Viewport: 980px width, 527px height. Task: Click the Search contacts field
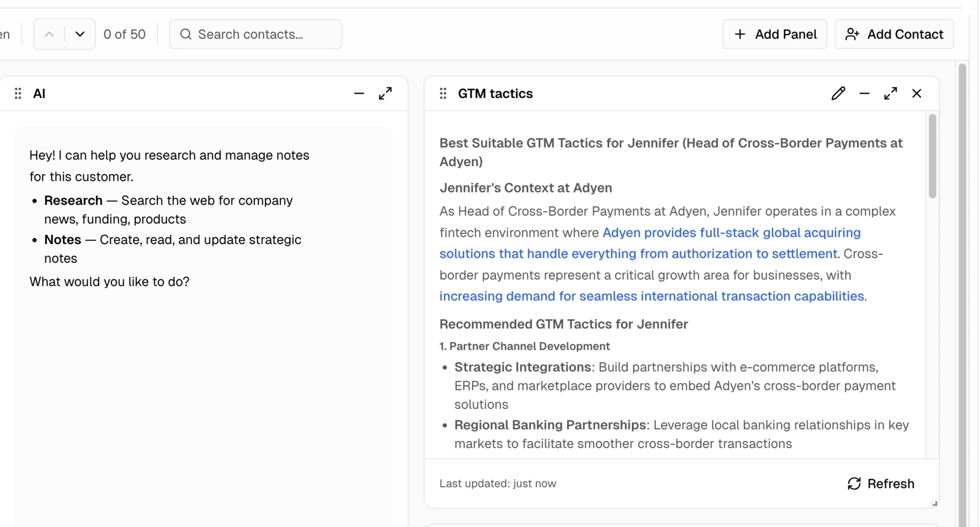(x=262, y=34)
